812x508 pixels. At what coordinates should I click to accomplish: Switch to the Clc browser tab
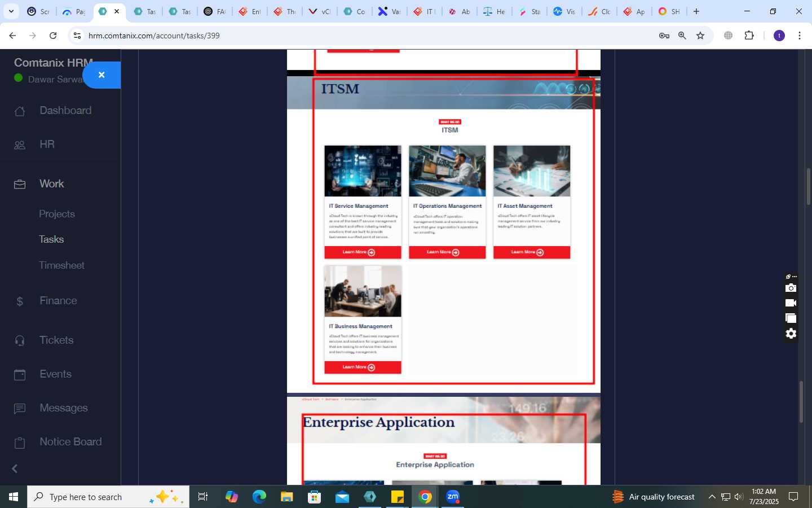tap(599, 11)
